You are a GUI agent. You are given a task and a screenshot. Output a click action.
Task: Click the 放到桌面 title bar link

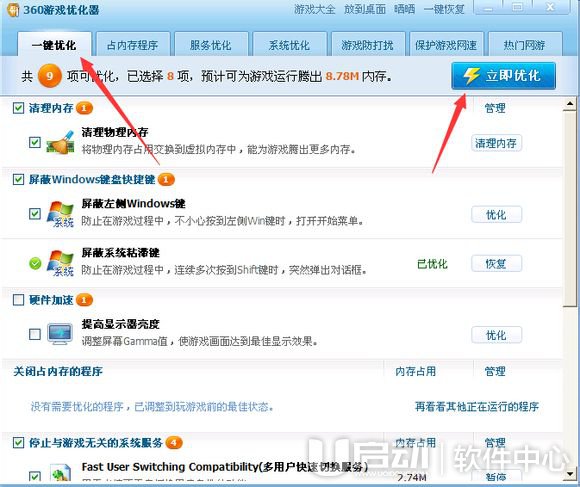pyautogui.click(x=365, y=9)
